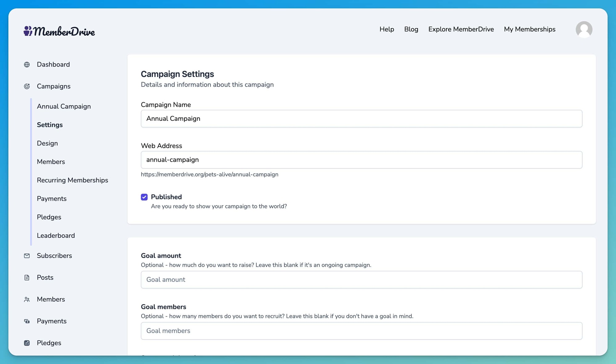Open Pledges under Annual Campaign submenu
The width and height of the screenshot is (616, 364).
point(49,217)
